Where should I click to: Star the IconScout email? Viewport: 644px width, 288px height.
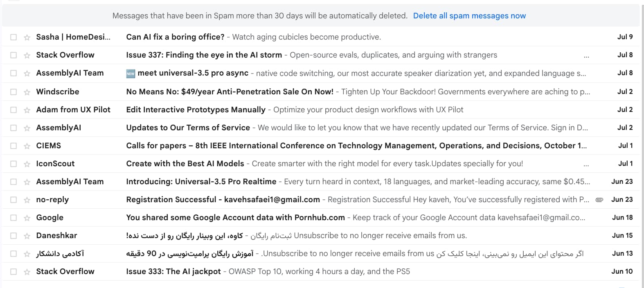tap(27, 164)
